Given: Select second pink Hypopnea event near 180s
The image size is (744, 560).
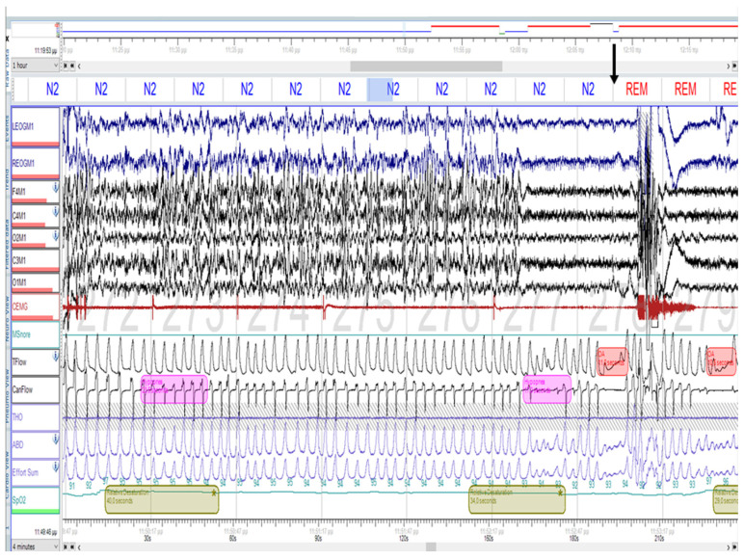Looking at the screenshot, I should click(x=547, y=389).
